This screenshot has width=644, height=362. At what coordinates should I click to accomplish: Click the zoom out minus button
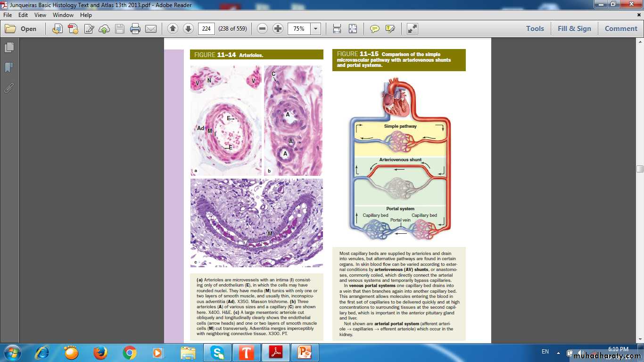[x=263, y=29]
